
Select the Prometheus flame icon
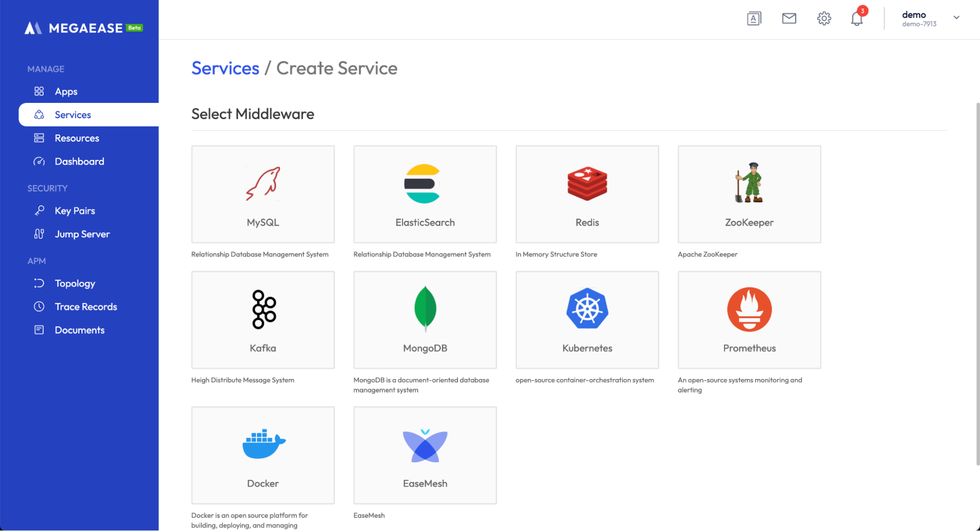click(749, 309)
